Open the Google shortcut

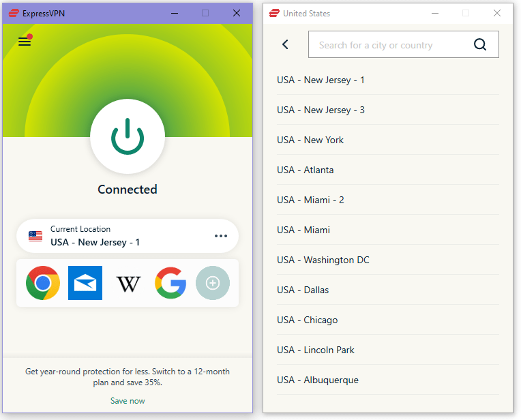tap(170, 283)
